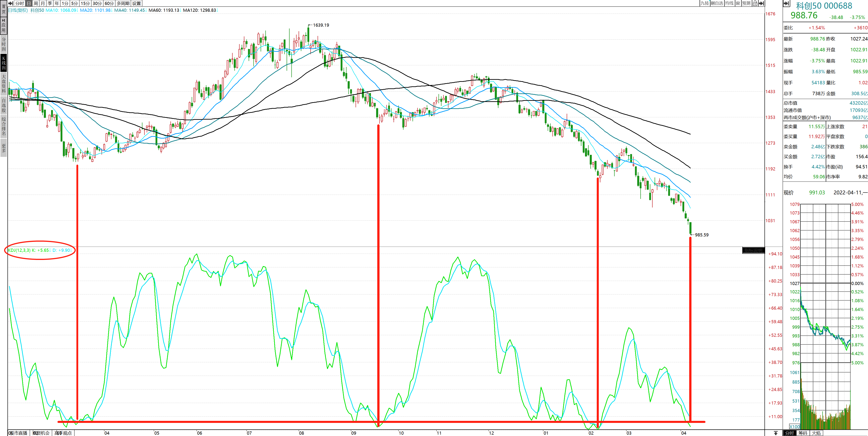Switch to the 周 weekly period tab
The image size is (868, 436).
(x=36, y=3)
